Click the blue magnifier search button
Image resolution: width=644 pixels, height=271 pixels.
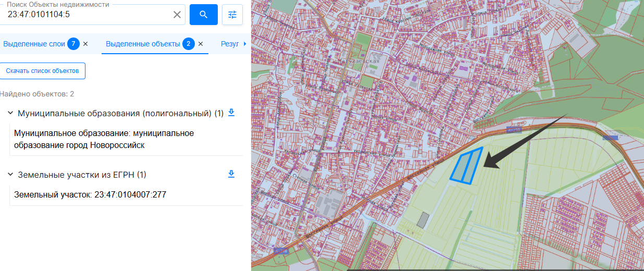pos(203,15)
